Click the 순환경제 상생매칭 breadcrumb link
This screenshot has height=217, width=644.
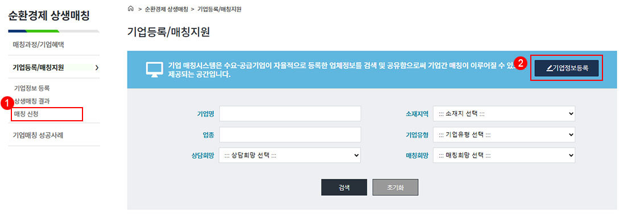(x=166, y=9)
